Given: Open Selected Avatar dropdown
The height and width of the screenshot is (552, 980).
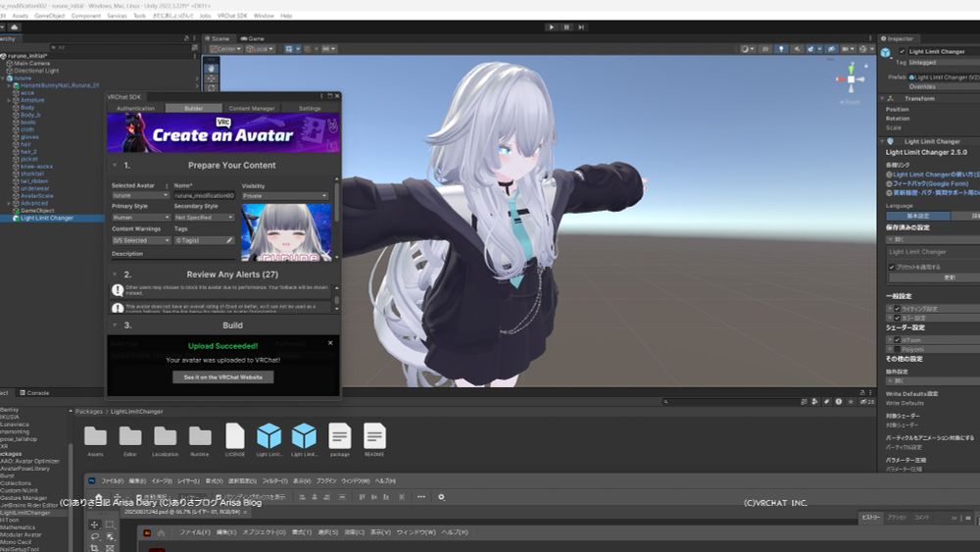Looking at the screenshot, I should [140, 196].
